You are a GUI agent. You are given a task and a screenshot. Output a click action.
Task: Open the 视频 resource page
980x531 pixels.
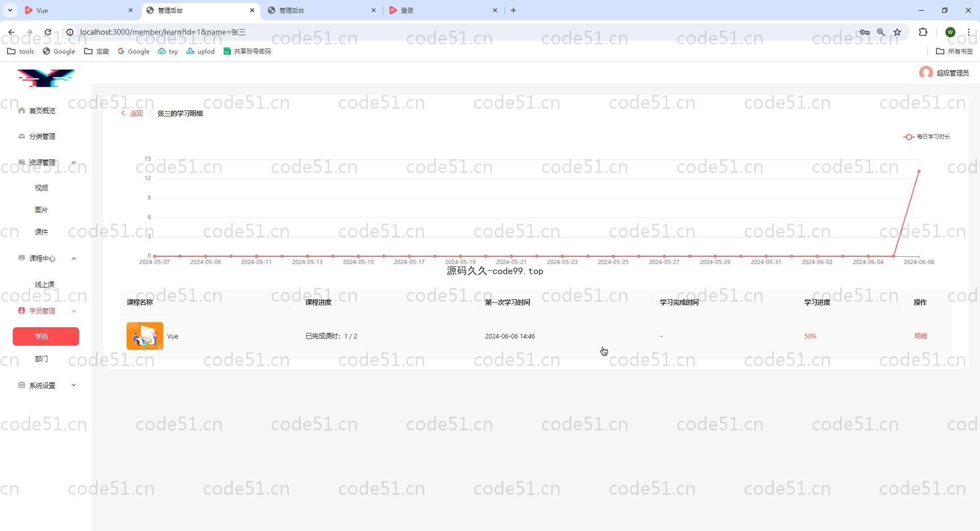coord(41,188)
